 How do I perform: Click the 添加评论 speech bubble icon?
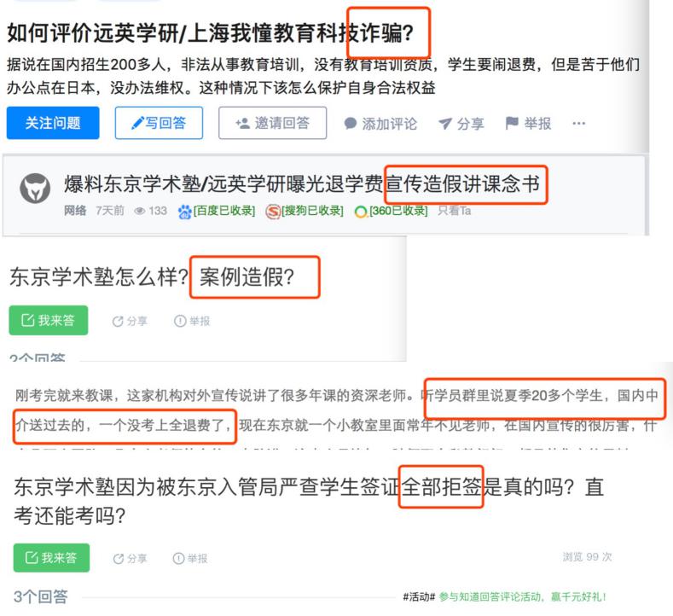click(x=351, y=124)
